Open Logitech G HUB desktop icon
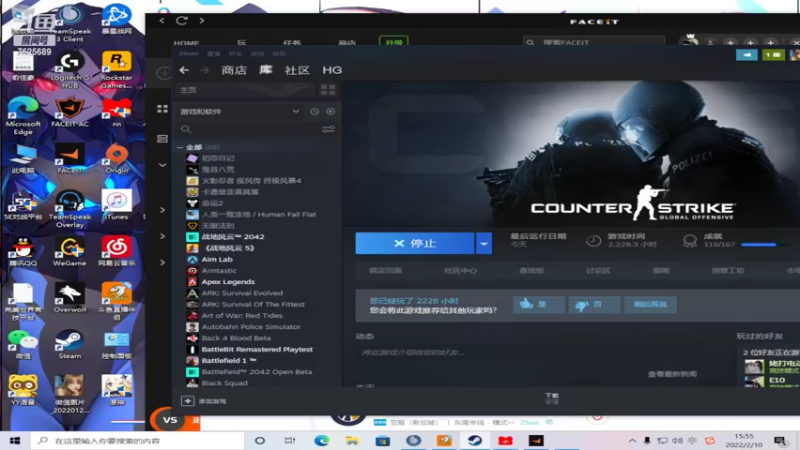Screen dimensions: 800x450 click(69, 69)
